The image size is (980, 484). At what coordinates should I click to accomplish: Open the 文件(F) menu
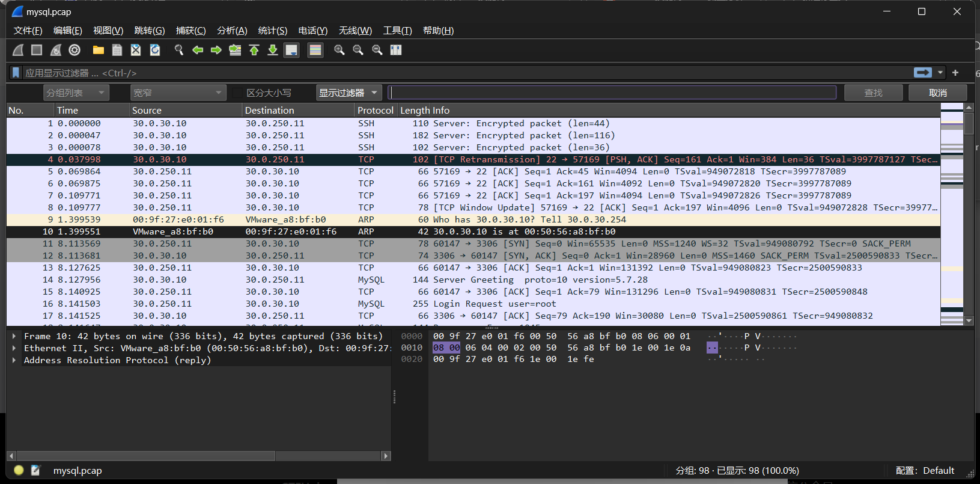pyautogui.click(x=28, y=31)
